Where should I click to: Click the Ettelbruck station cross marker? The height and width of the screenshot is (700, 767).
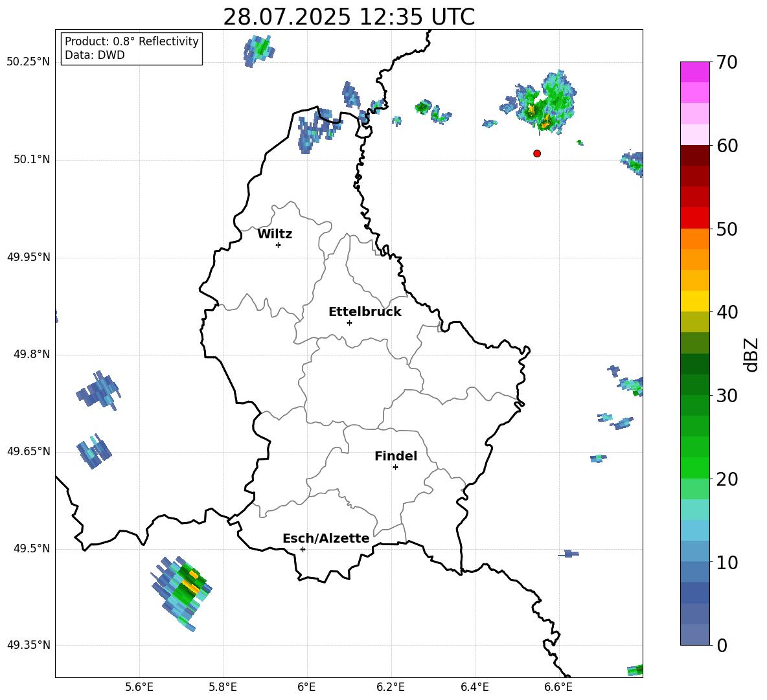pyautogui.click(x=349, y=322)
